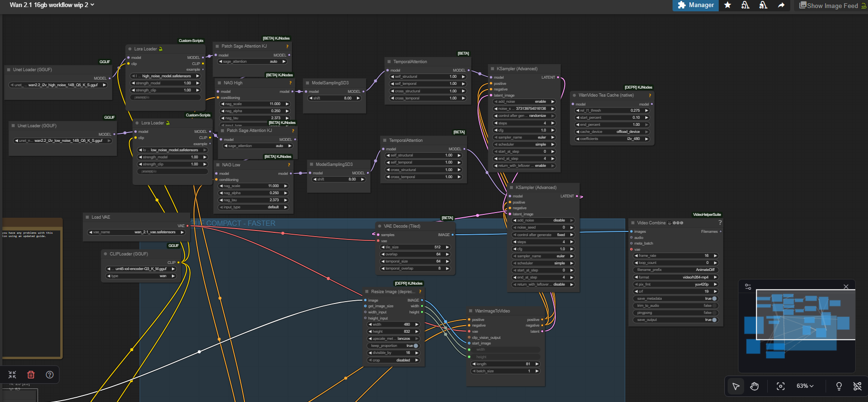Fit view to selected nodes icon
Screen dimensions: 868x402
[780, 386]
